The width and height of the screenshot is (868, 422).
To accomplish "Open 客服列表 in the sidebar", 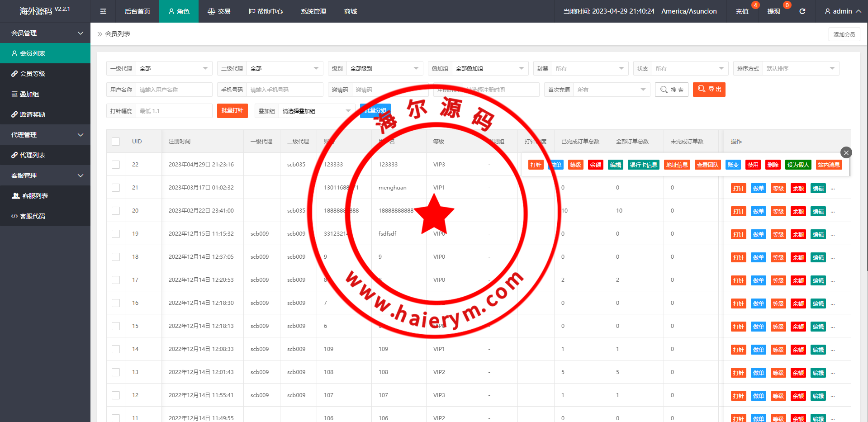I will click(35, 196).
